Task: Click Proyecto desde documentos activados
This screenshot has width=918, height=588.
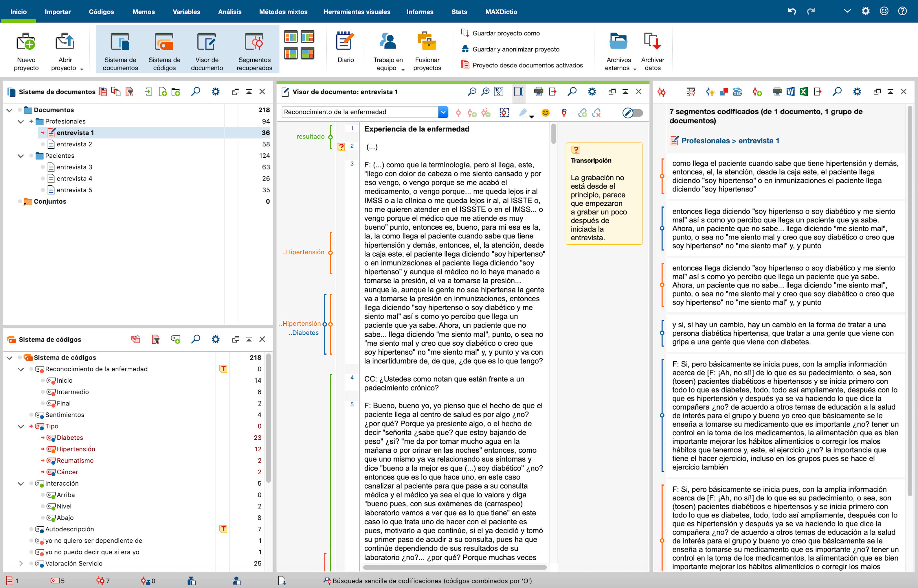Action: click(522, 65)
